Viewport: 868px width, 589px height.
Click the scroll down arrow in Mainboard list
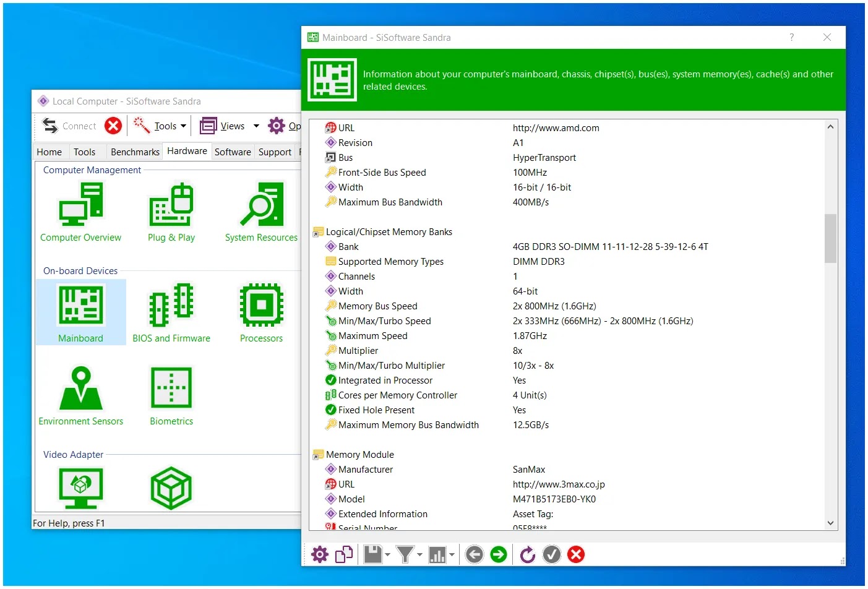coord(830,523)
